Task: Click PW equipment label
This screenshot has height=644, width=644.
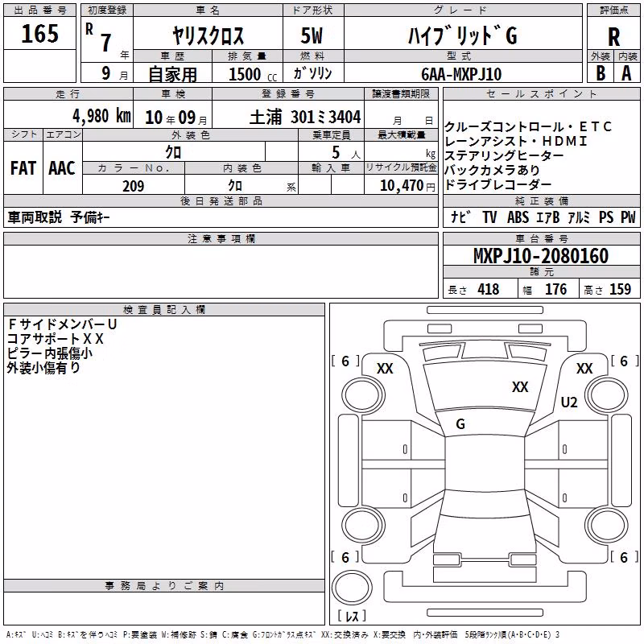Action: click(628, 217)
